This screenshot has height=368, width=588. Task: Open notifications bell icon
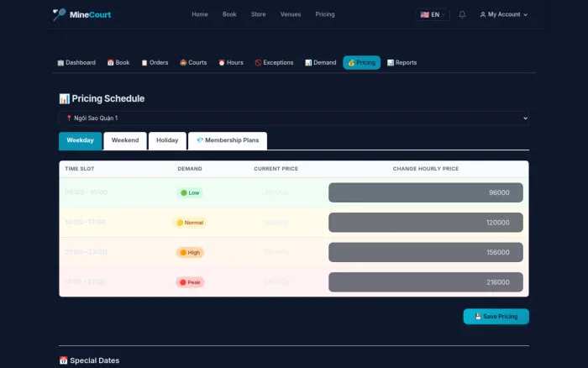[x=462, y=14]
